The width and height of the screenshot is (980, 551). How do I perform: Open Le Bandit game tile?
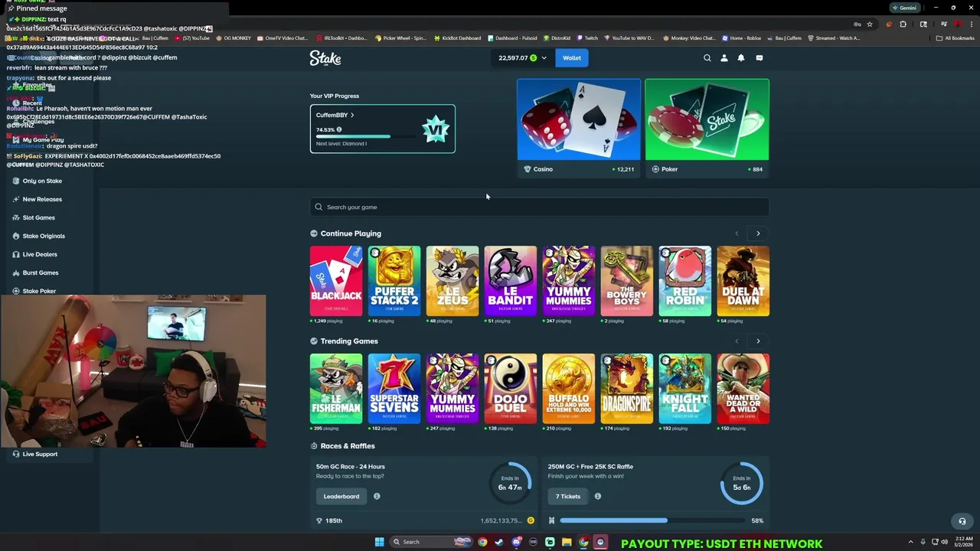coord(511,281)
